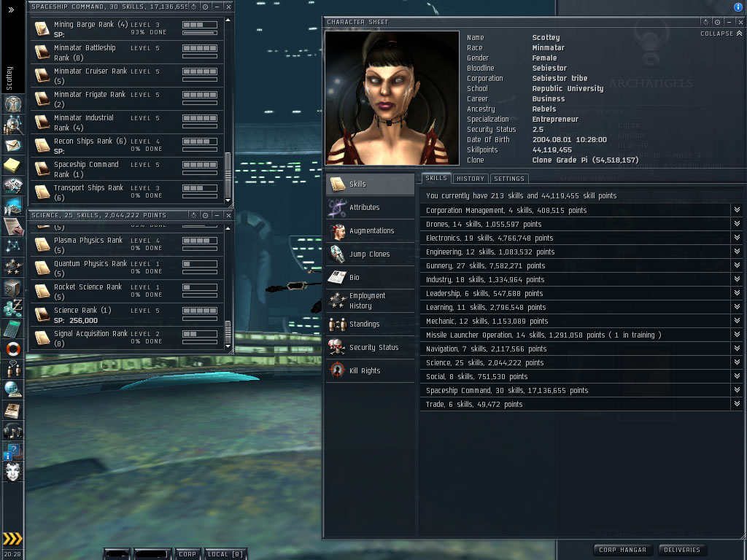Expand the Electronics skill group

737,238
